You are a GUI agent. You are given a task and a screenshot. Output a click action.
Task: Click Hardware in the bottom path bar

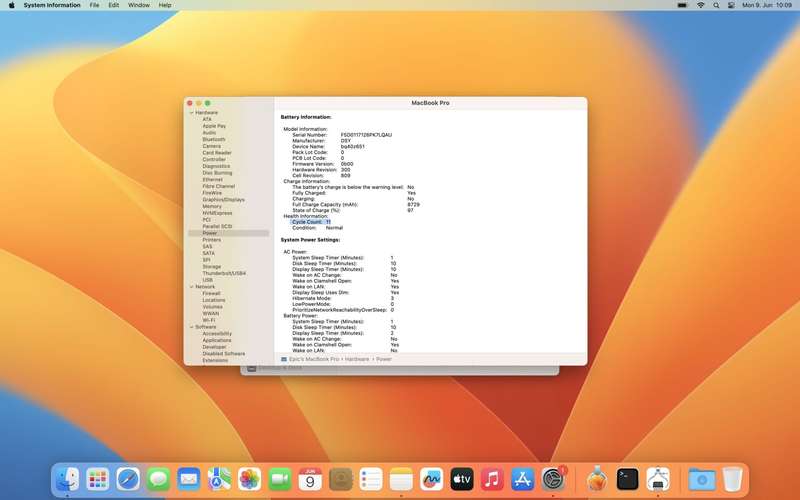click(x=357, y=359)
